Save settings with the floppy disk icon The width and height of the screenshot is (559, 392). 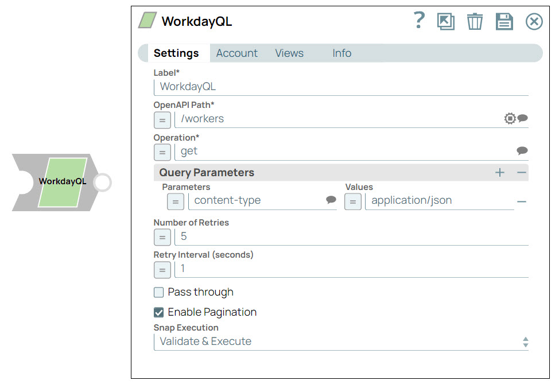(x=504, y=21)
